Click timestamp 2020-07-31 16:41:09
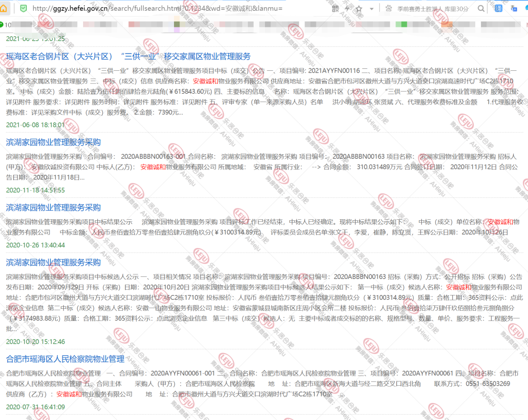528x420 pixels. [x=35, y=406]
